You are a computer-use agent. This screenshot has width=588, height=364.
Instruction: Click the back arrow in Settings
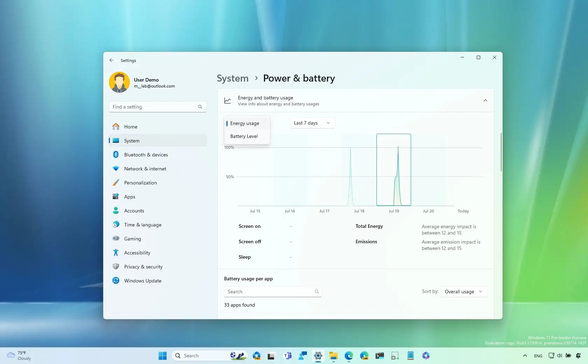[111, 60]
